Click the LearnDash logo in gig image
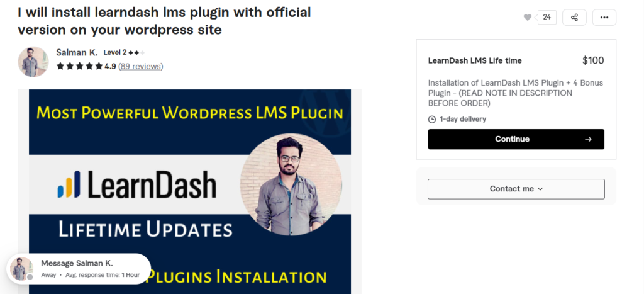This screenshot has width=644, height=294. (x=136, y=184)
